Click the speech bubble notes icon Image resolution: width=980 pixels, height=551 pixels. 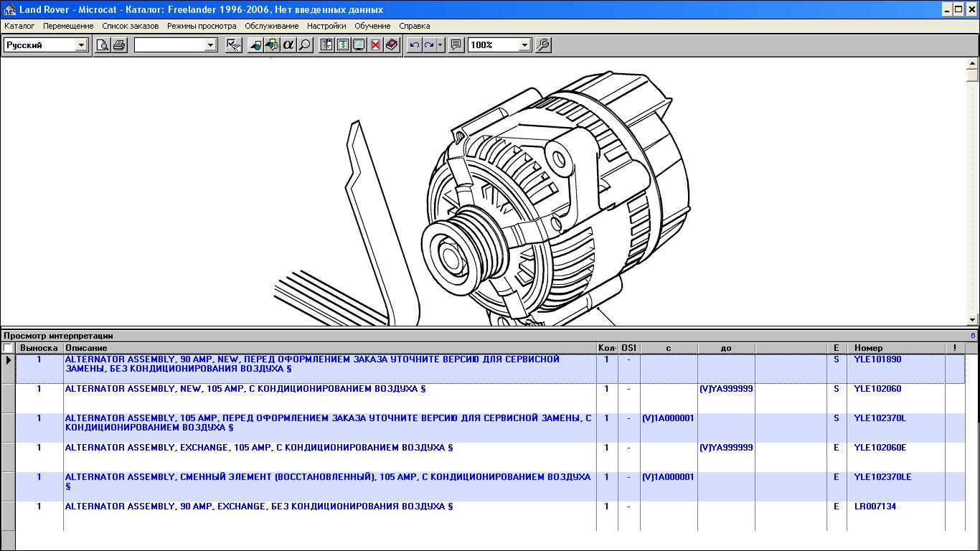456,45
